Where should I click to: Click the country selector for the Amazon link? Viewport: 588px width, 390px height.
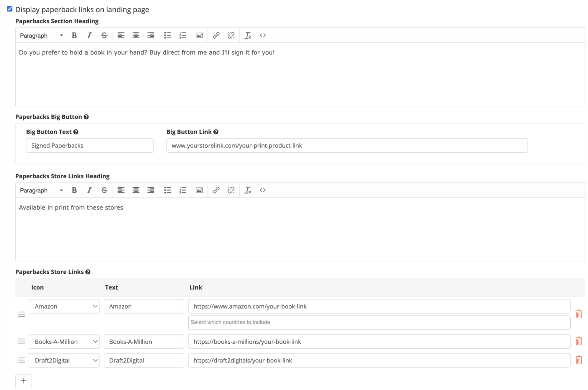[x=379, y=322]
